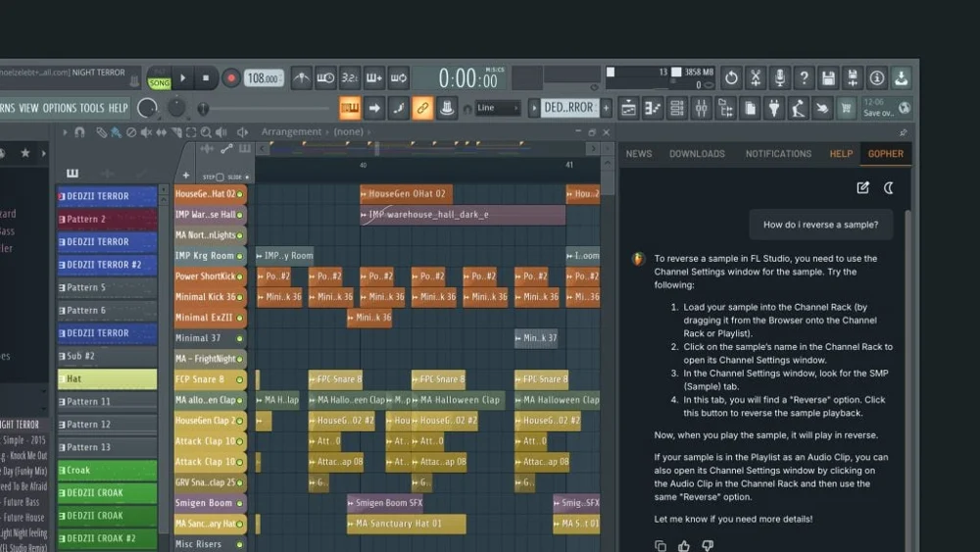Open the Playlist window icon
Image resolution: width=980 pixels, height=552 pixels.
pyautogui.click(x=628, y=108)
